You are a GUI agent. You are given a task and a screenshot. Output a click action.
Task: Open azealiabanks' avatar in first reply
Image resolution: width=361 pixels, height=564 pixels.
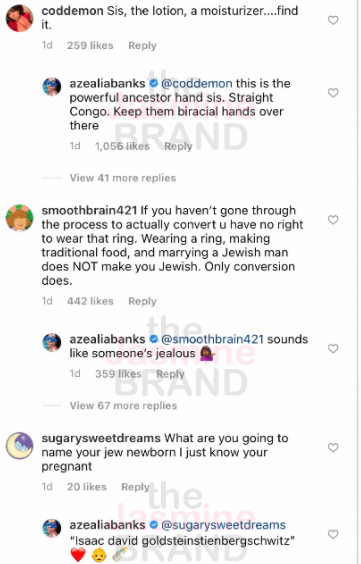coord(52,87)
